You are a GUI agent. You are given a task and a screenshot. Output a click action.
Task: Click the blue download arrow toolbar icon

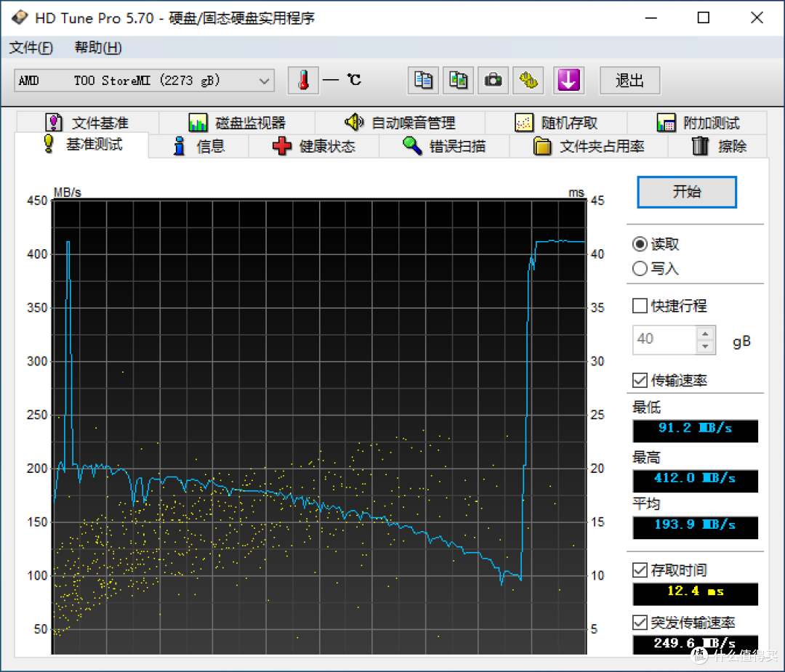(x=569, y=80)
